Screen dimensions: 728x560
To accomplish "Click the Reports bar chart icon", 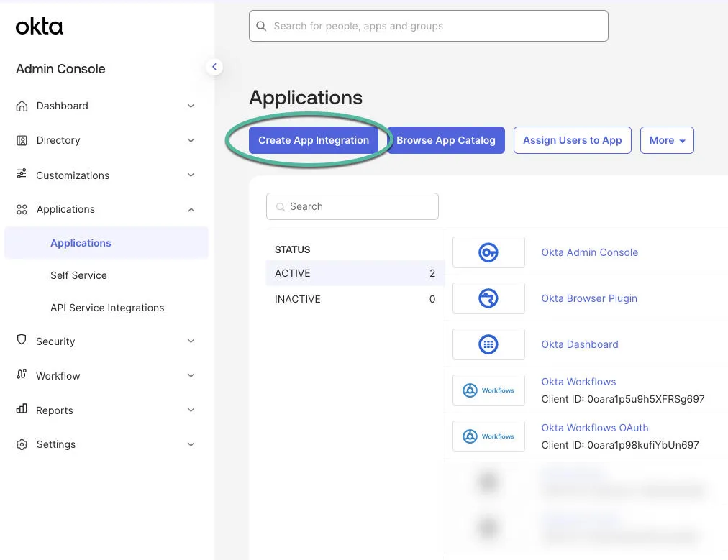I will click(x=22, y=409).
